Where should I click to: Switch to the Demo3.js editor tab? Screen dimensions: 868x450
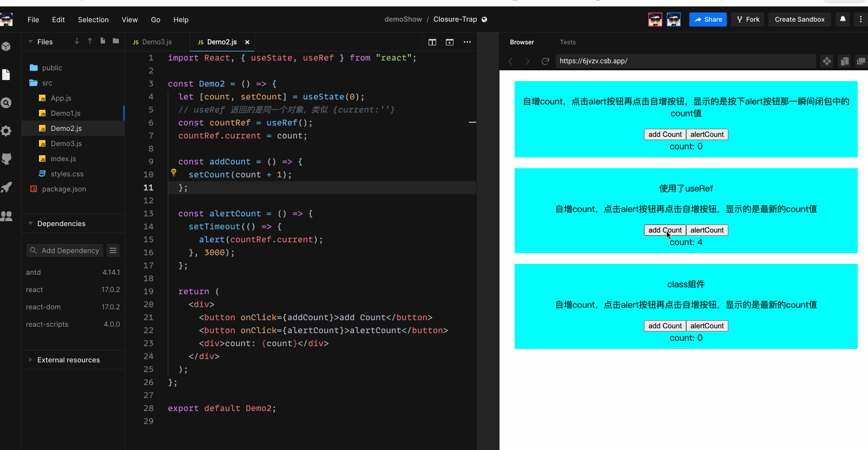pyautogui.click(x=157, y=42)
